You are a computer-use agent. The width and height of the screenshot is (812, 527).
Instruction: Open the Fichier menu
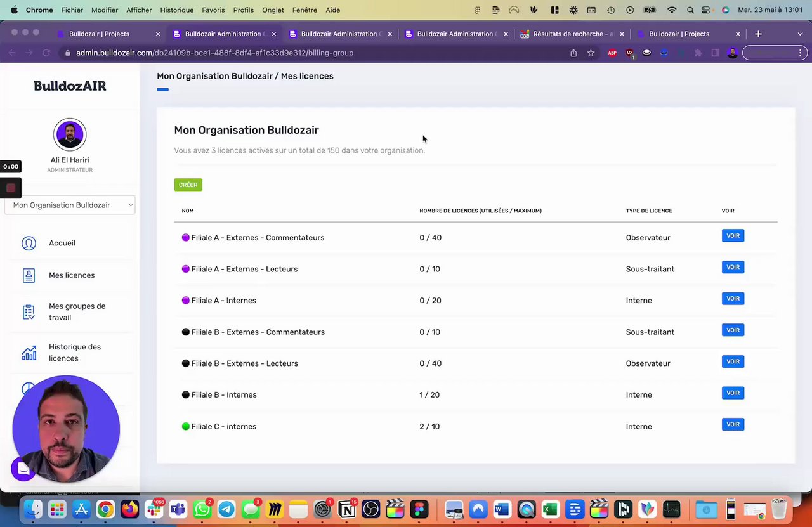72,10
